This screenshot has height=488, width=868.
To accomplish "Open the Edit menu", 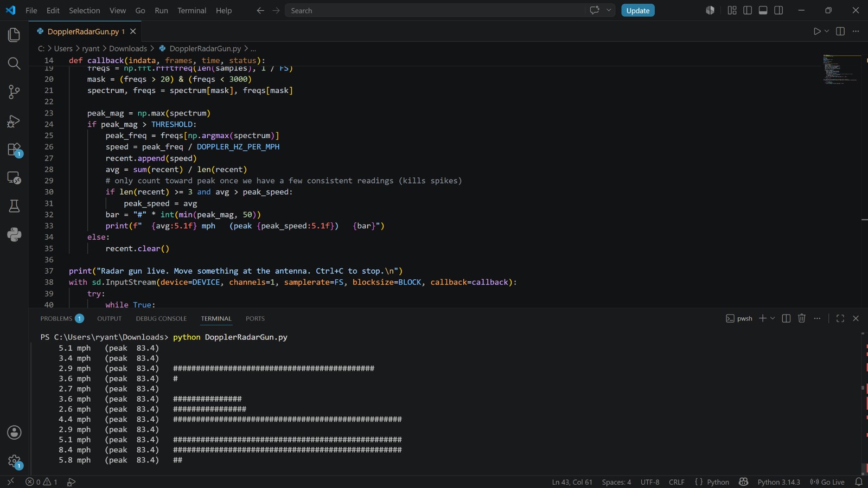I will (x=53, y=10).
